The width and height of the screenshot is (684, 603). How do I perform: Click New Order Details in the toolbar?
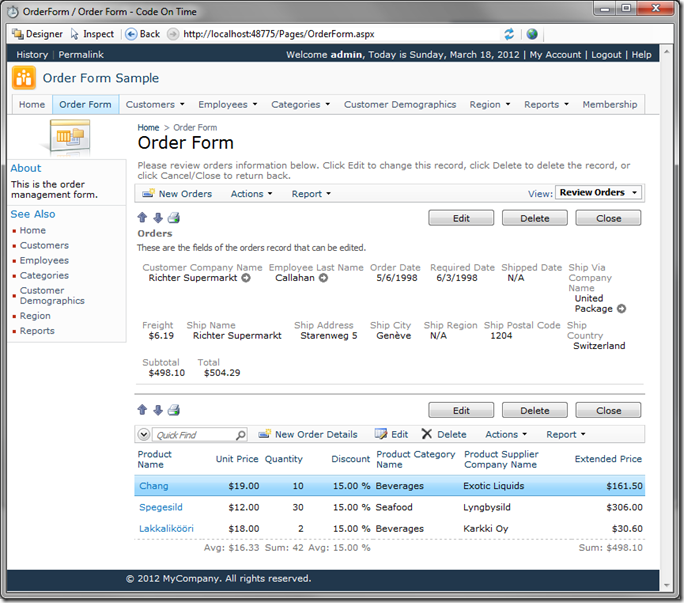coord(308,435)
